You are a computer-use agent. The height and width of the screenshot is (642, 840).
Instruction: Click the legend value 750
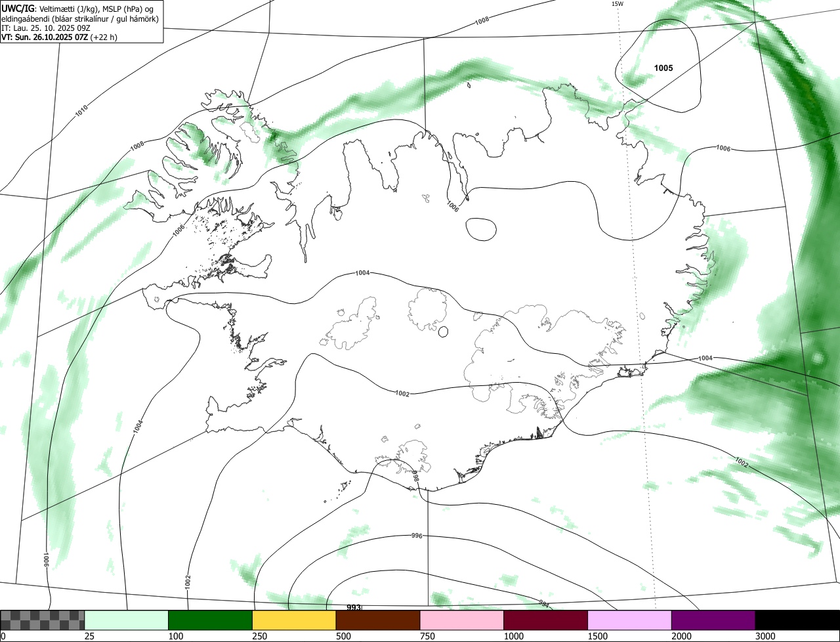point(427,636)
